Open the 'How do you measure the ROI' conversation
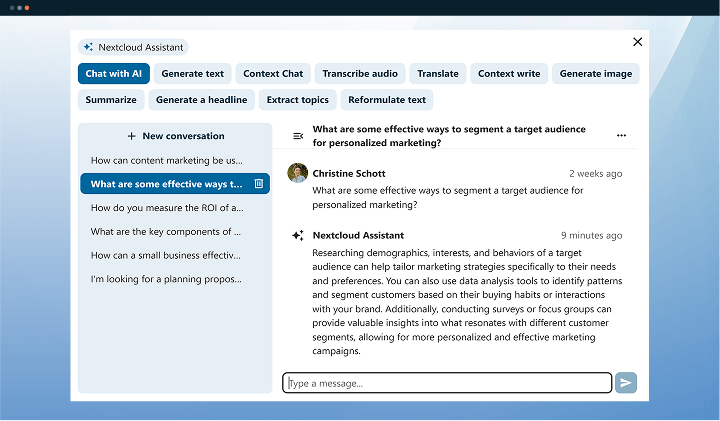This screenshot has height=421, width=720. click(167, 208)
